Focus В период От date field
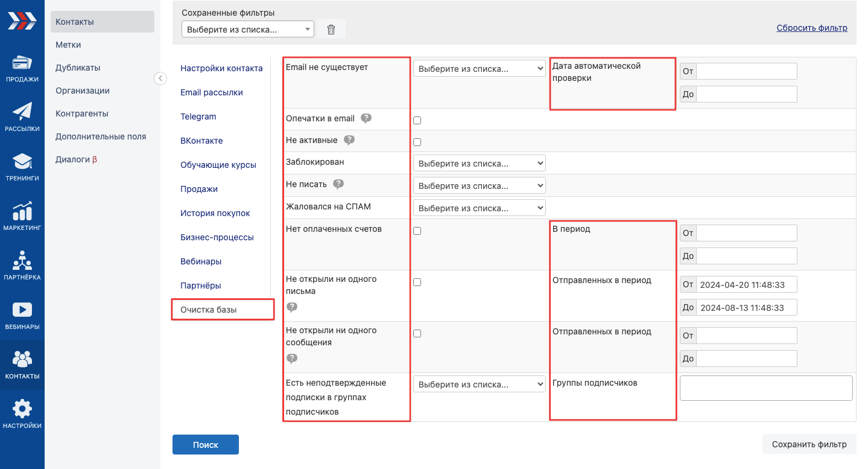Screen dimensions: 868x469 747,233
